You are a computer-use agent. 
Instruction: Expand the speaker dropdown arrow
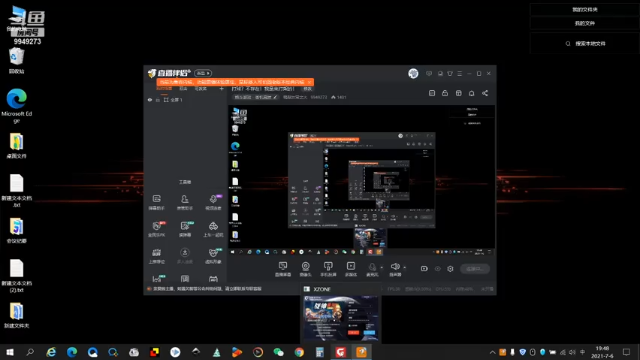point(404,268)
